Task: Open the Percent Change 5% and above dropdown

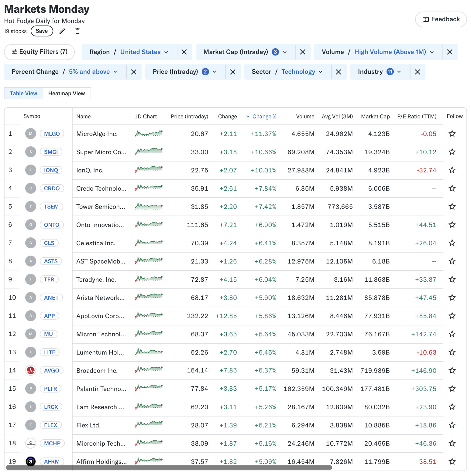Action: [x=65, y=72]
